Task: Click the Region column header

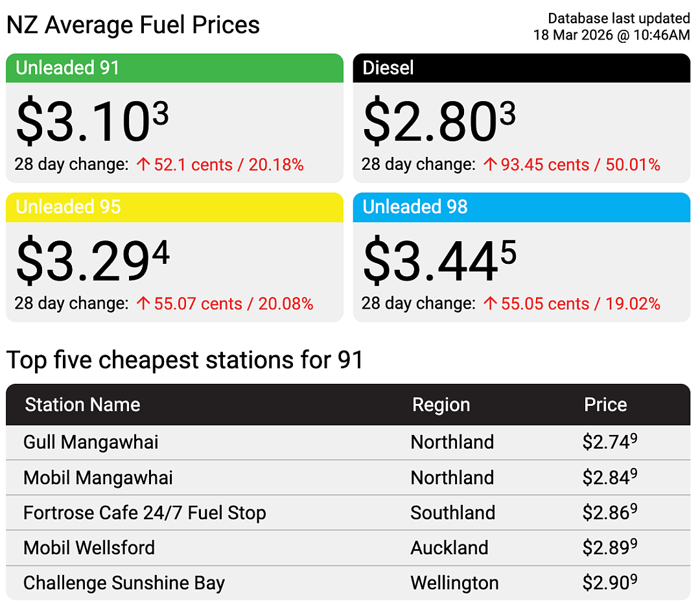Action: [x=441, y=405]
